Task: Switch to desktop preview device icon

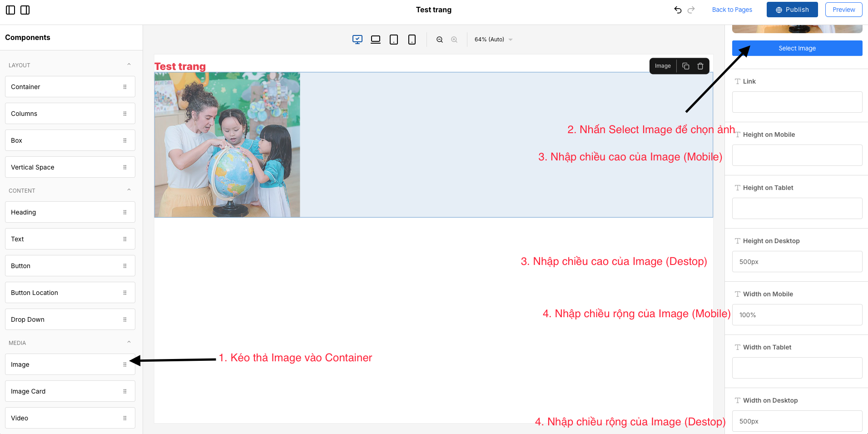Action: coord(357,40)
